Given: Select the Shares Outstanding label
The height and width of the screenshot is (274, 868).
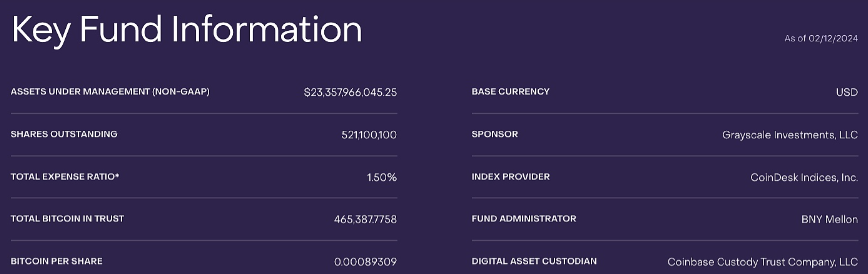Looking at the screenshot, I should [64, 134].
